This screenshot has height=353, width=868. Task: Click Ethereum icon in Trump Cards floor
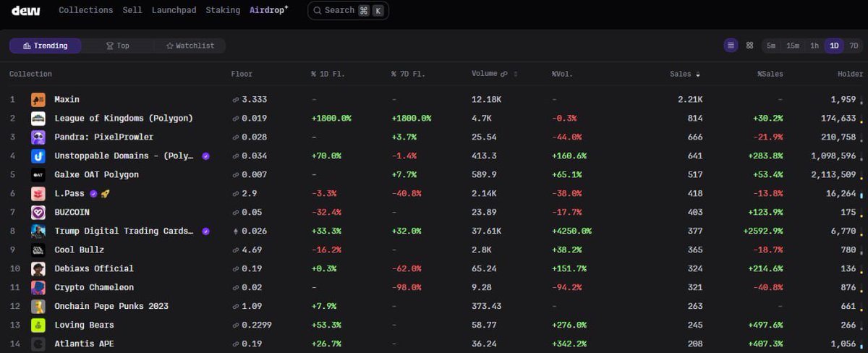click(x=235, y=231)
